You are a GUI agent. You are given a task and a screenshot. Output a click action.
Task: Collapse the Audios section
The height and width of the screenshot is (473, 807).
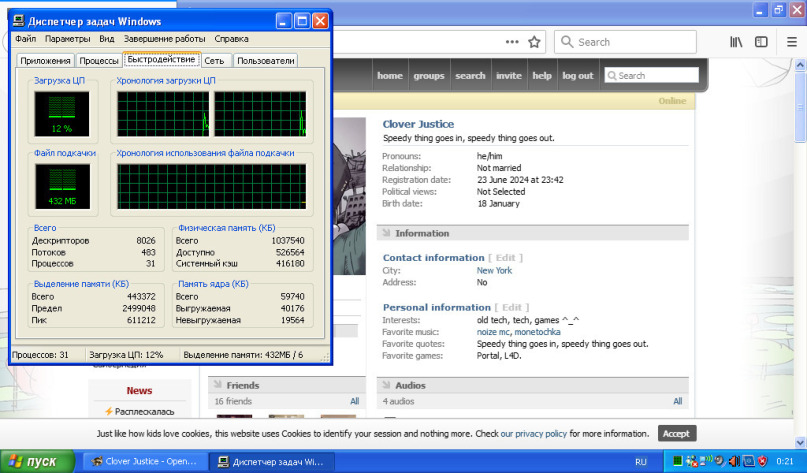pos(386,385)
